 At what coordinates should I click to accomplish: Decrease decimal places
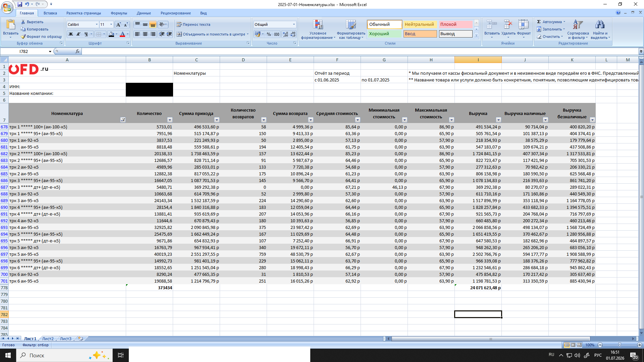[x=293, y=34]
